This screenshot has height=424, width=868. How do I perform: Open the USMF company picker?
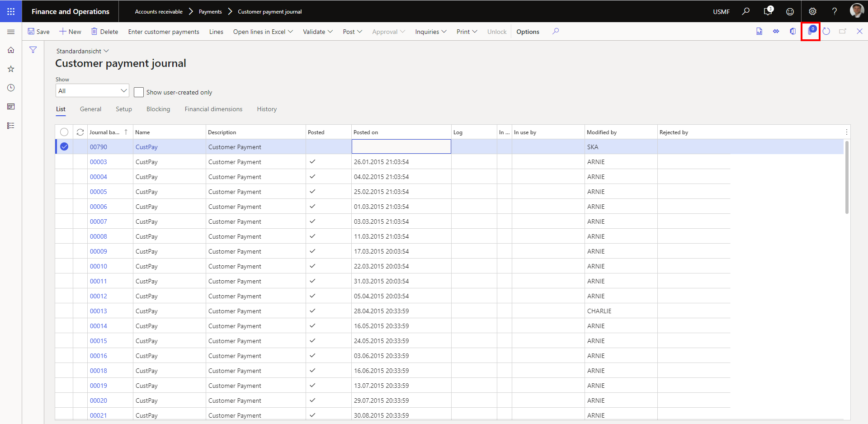[x=721, y=12]
